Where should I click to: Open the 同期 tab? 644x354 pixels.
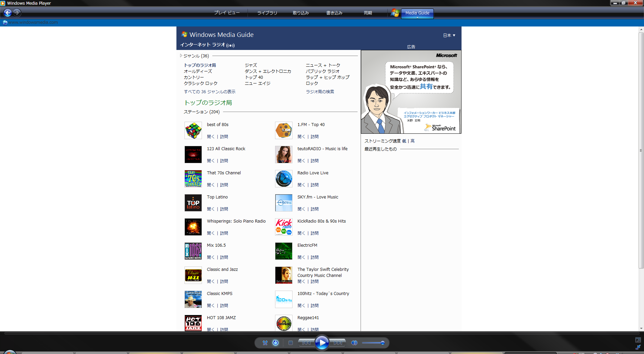[368, 13]
